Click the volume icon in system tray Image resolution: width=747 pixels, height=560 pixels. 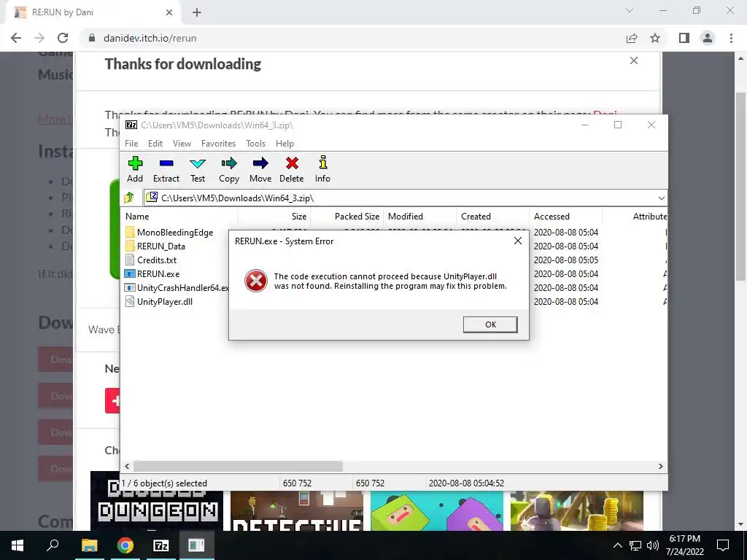tap(653, 545)
